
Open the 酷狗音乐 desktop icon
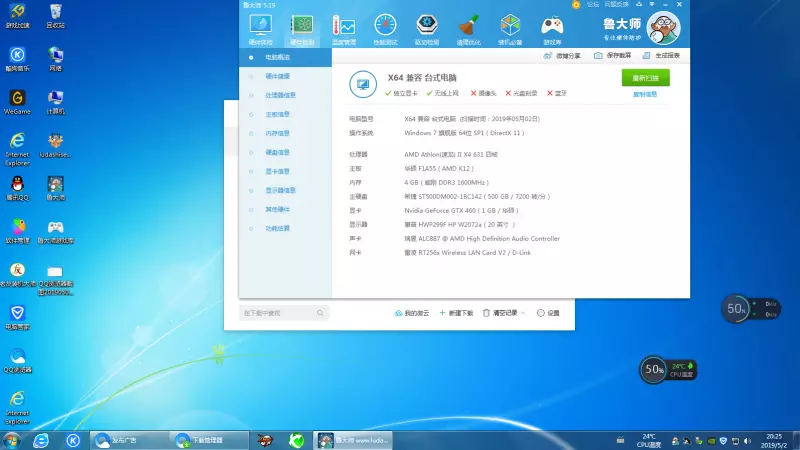(x=17, y=59)
